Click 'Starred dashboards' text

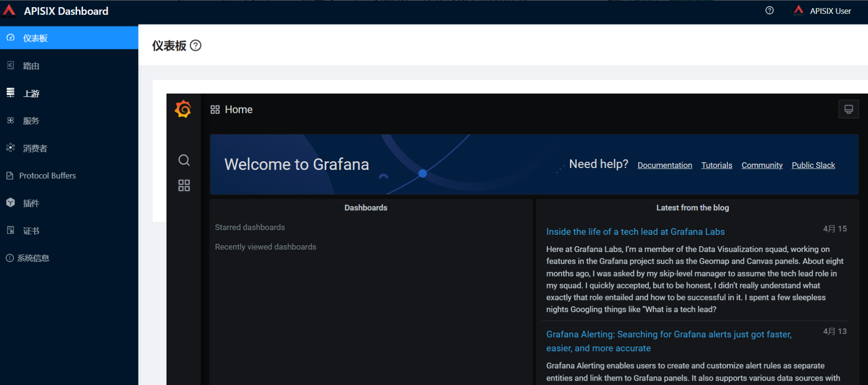(250, 227)
